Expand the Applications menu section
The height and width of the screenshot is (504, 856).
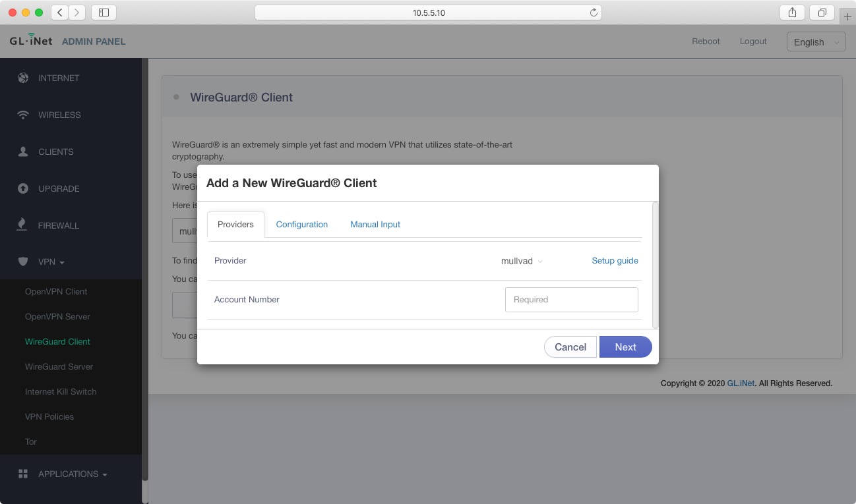[x=71, y=474]
